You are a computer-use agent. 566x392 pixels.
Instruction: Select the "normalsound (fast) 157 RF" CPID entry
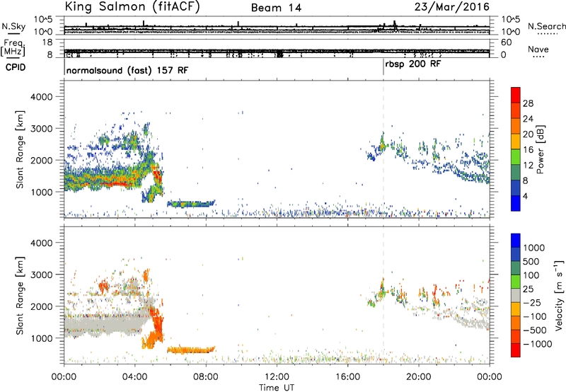[127, 70]
